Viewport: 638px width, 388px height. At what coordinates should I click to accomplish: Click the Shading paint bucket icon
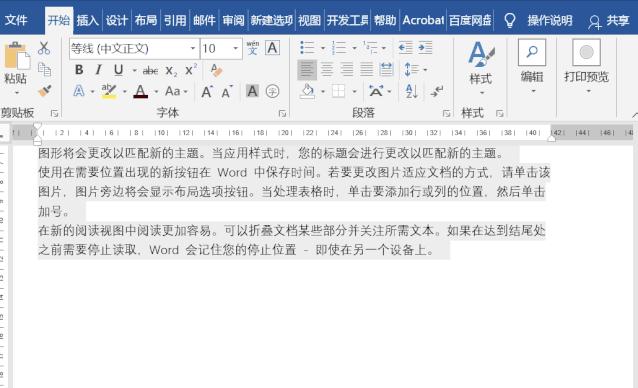coord(307,92)
